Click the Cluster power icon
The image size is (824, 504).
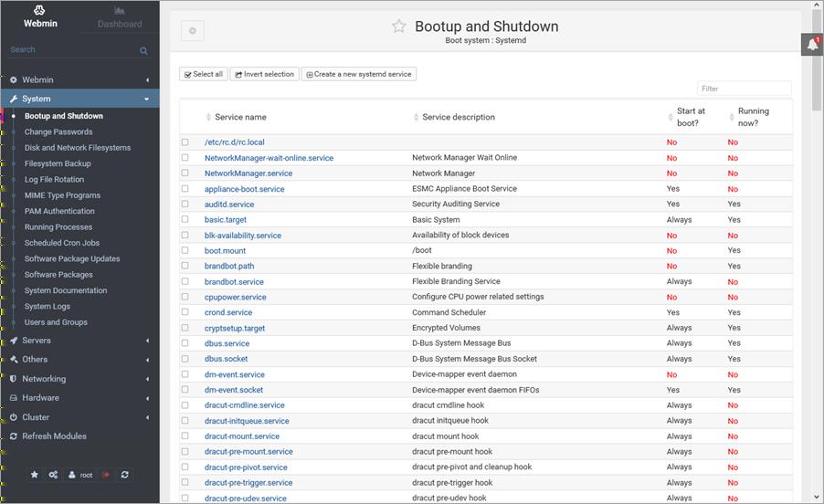(14, 417)
